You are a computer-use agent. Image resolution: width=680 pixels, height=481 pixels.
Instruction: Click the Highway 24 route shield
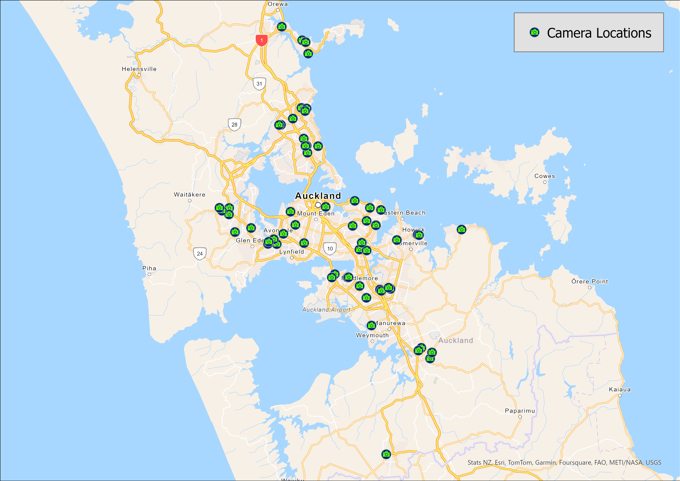click(x=200, y=254)
